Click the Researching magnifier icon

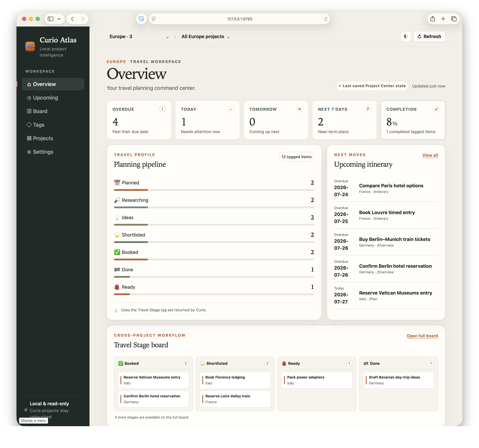click(x=117, y=200)
